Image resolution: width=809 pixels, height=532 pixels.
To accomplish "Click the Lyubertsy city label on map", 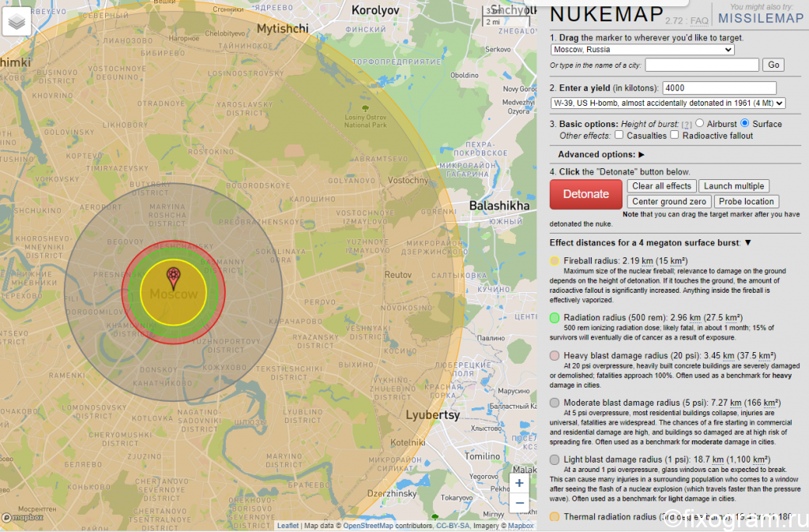I will point(432,415).
